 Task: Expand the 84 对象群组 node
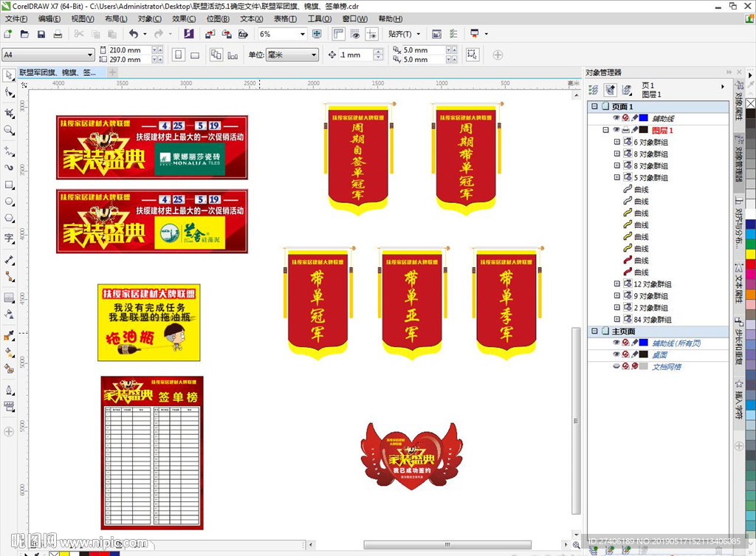click(x=616, y=319)
